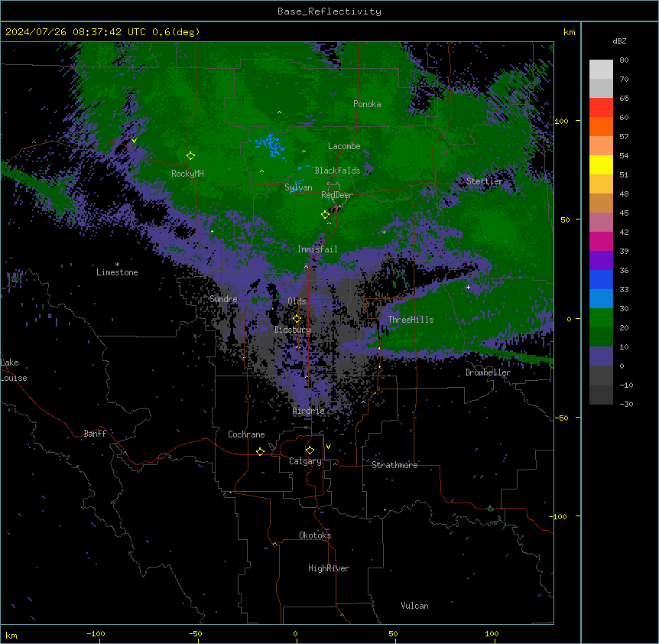The width and height of the screenshot is (659, 644).
Task: Select the magenta swatch in the dBZ legend
Action: [x=601, y=241]
